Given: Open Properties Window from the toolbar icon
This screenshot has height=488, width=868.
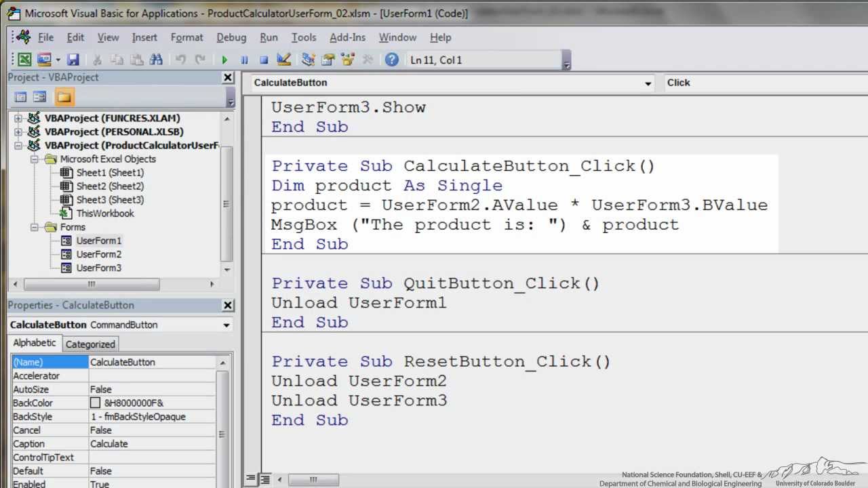Looking at the screenshot, I should pos(328,60).
